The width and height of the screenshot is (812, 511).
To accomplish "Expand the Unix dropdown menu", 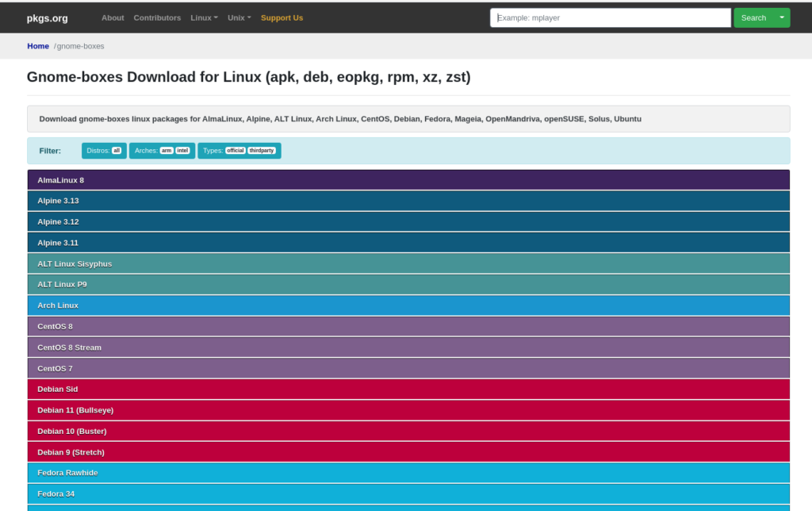I will [239, 17].
